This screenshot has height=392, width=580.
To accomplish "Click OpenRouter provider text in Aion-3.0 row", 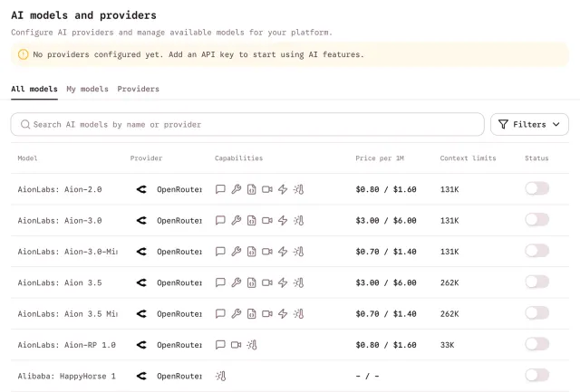I will pyautogui.click(x=179, y=221).
